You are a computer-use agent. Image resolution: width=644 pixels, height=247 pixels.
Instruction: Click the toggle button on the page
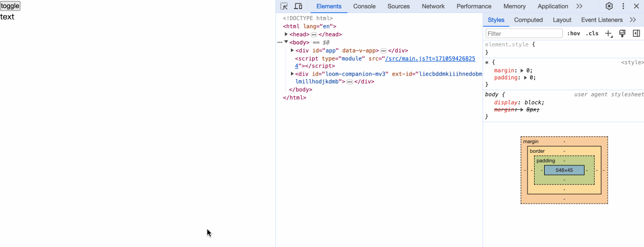10,6
